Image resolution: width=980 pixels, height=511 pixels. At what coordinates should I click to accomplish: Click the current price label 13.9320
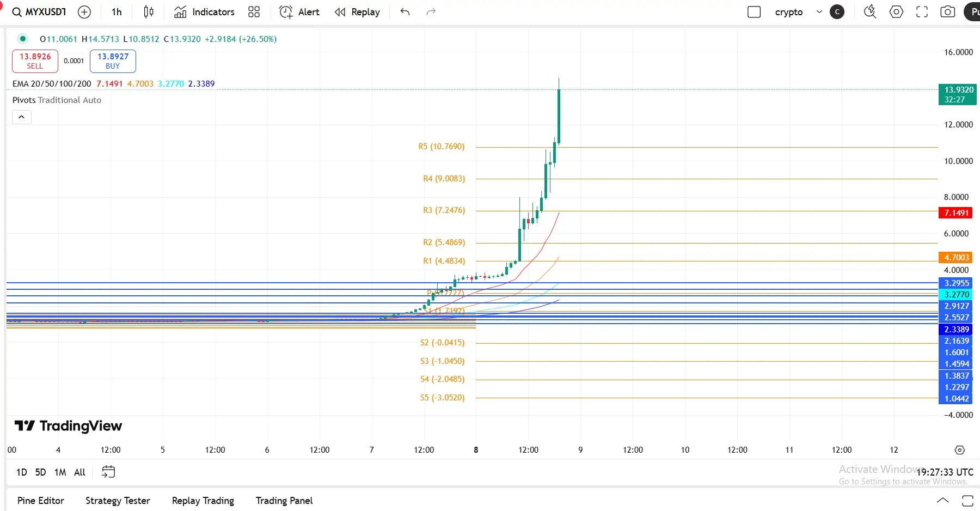point(958,94)
